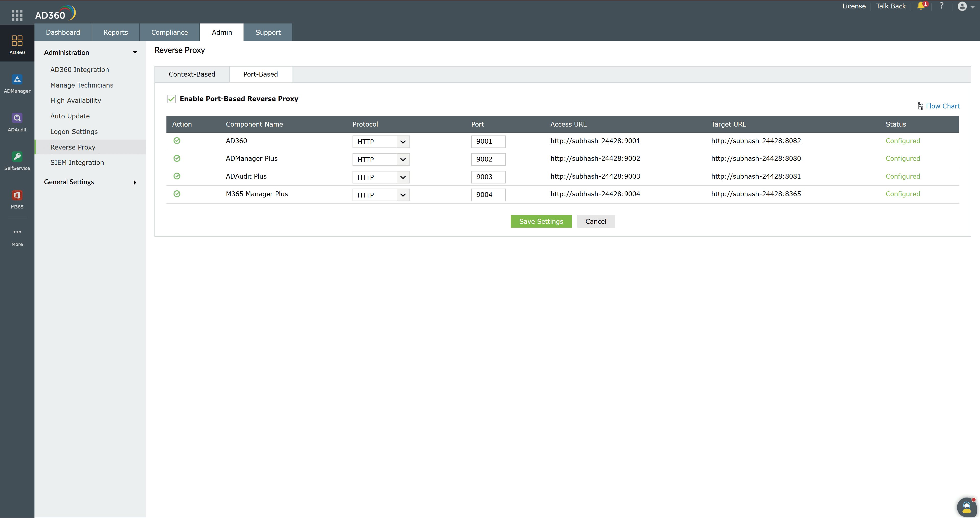Click the ADManager Plus port field 9002
980x518 pixels.
coord(488,159)
